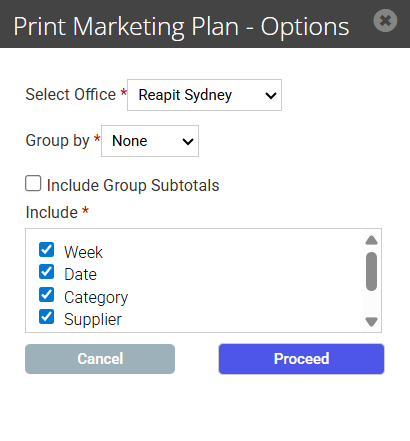Click the Cancel button
This screenshot has width=410, height=441.
[x=100, y=359]
